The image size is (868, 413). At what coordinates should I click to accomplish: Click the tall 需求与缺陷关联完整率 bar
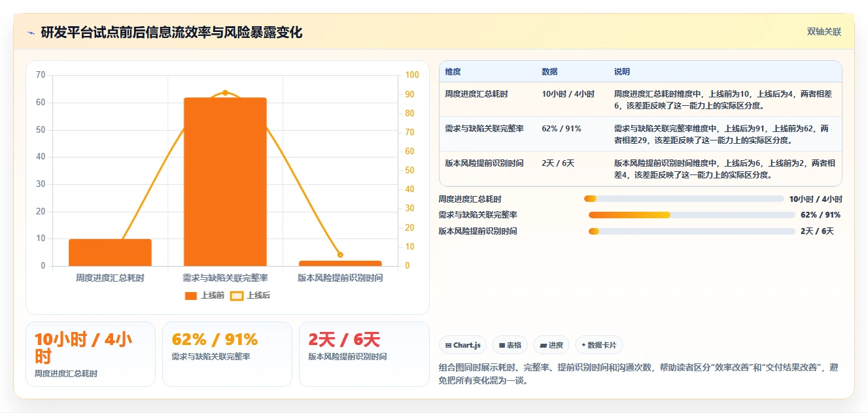pyautogui.click(x=225, y=182)
